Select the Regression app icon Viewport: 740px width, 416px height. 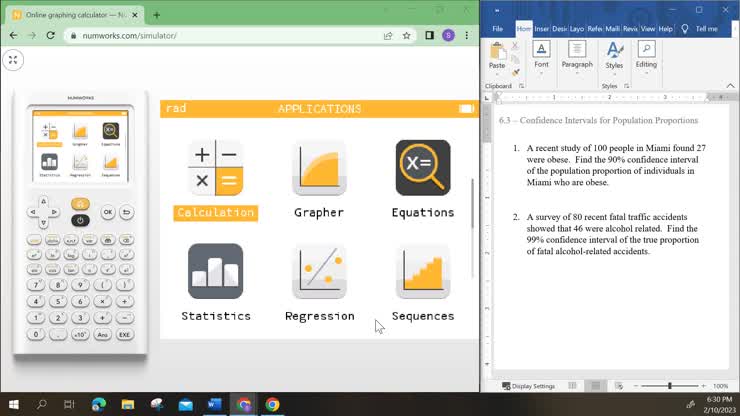pos(319,272)
